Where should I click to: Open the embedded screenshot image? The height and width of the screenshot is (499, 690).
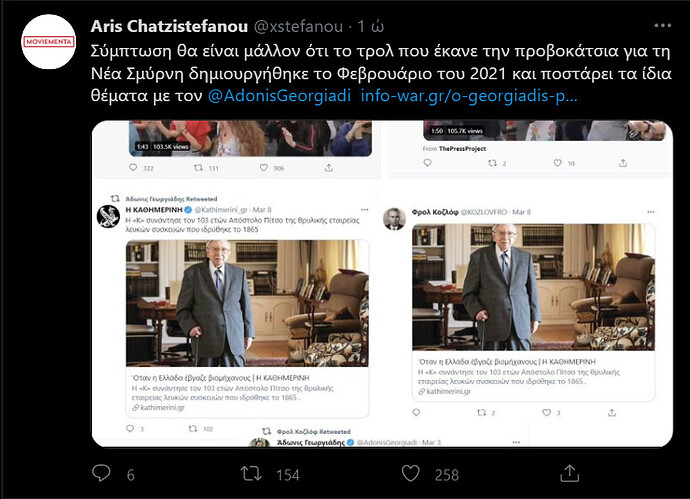pos(382,283)
